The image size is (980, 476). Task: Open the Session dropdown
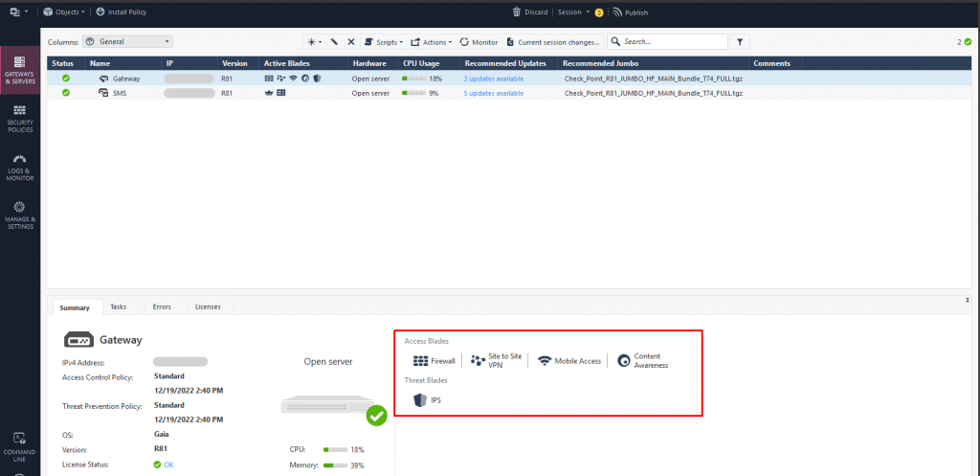point(571,12)
